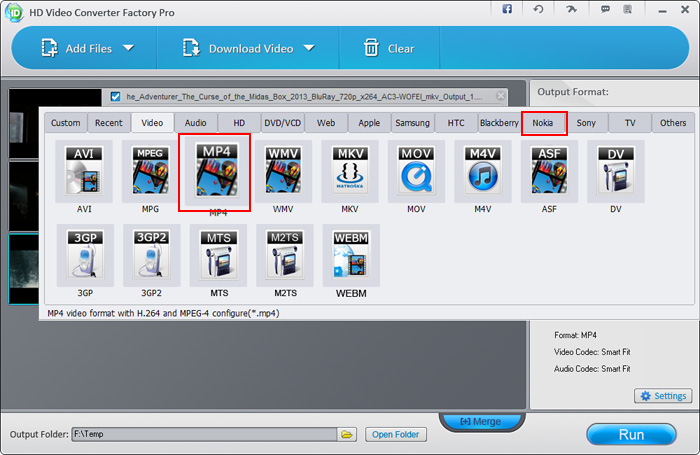Switch to the HD tab
This screenshot has width=700, height=455.
pos(239,123)
